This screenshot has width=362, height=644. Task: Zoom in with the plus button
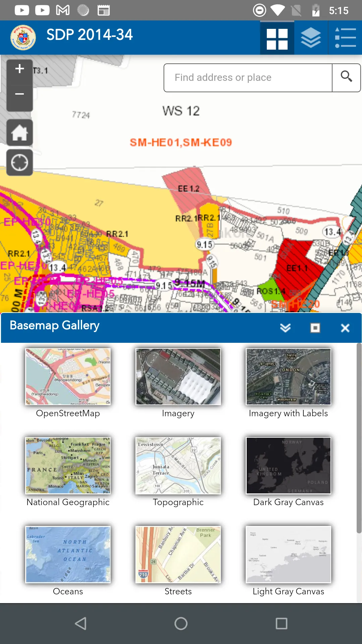[20, 69]
